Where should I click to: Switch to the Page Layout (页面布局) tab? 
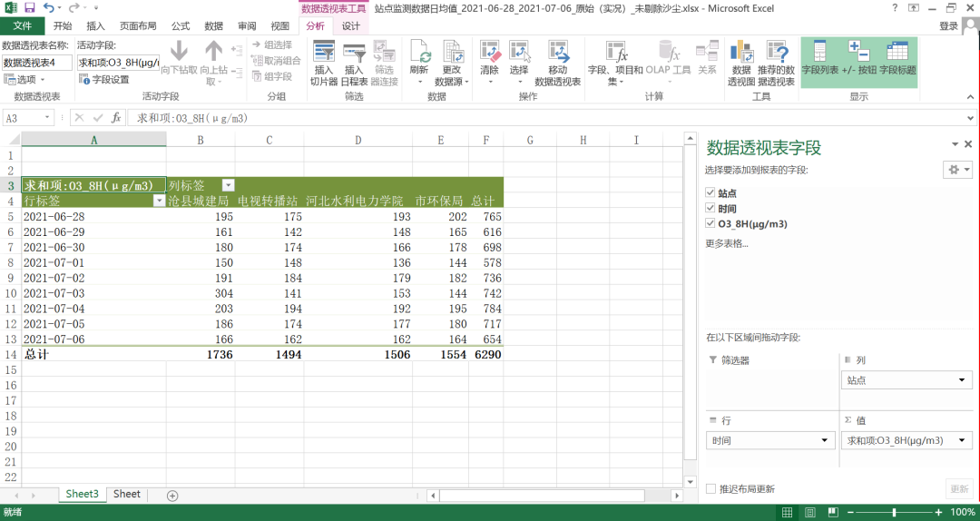point(138,25)
